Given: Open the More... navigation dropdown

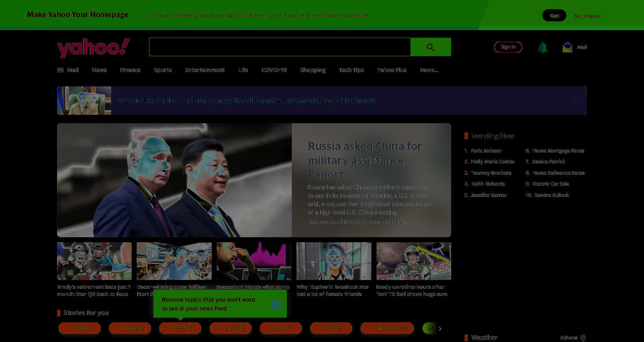Looking at the screenshot, I should pos(429,70).
